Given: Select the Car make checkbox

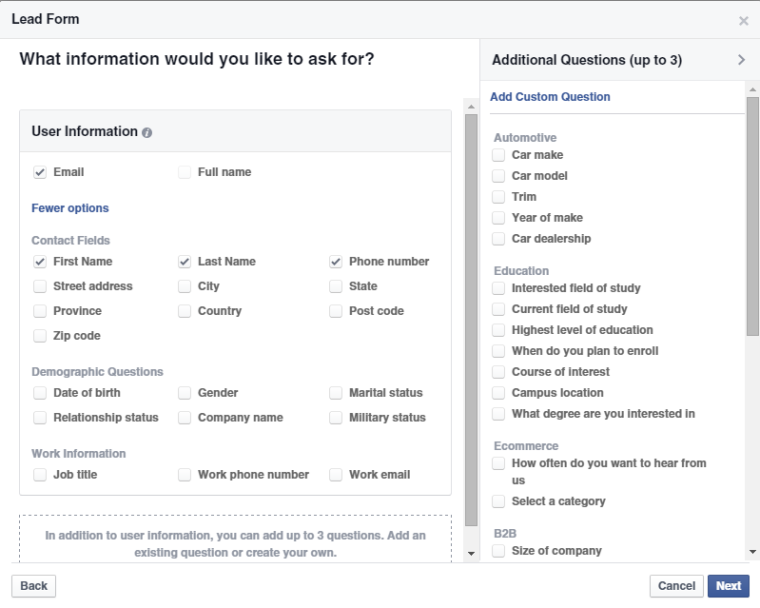Looking at the screenshot, I should (x=498, y=155).
